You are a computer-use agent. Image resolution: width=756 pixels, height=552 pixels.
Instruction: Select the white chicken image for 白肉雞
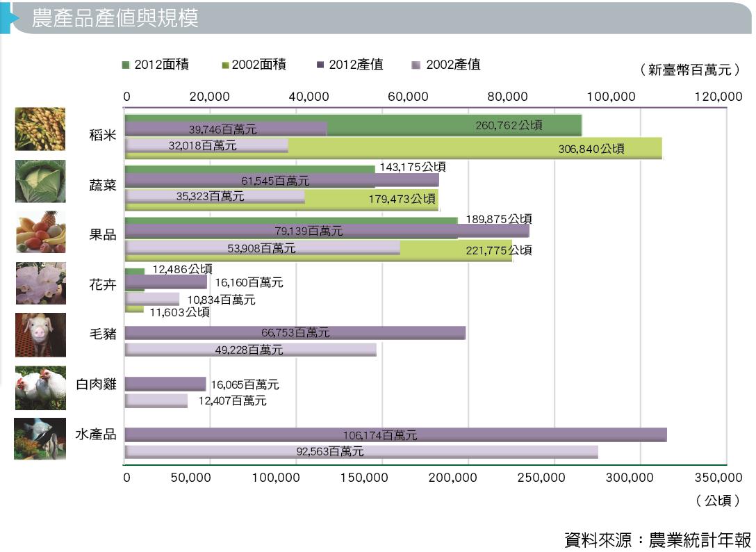pyautogui.click(x=40, y=387)
